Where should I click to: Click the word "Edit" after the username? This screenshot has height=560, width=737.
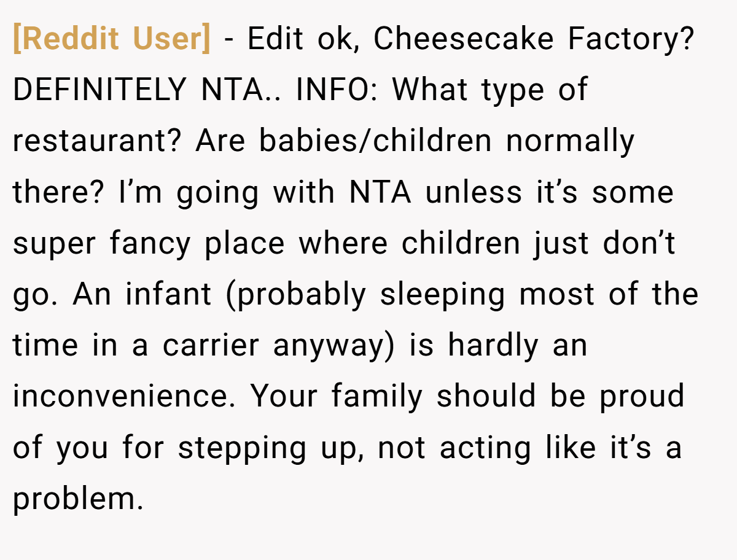(275, 39)
